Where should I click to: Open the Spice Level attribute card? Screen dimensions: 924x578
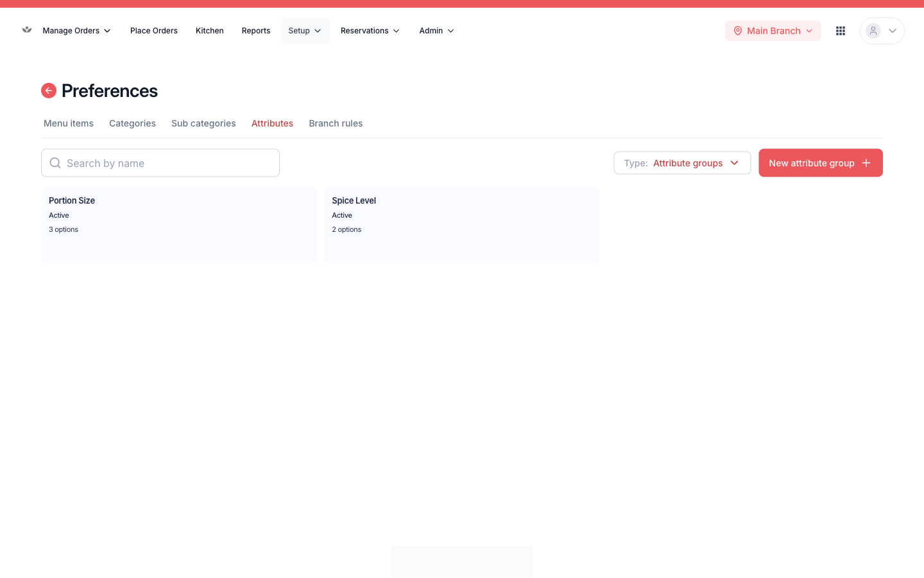pos(462,225)
